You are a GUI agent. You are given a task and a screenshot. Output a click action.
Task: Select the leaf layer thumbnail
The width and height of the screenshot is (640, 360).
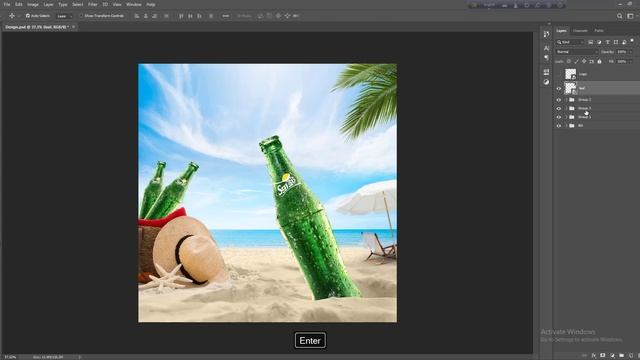pyautogui.click(x=571, y=88)
